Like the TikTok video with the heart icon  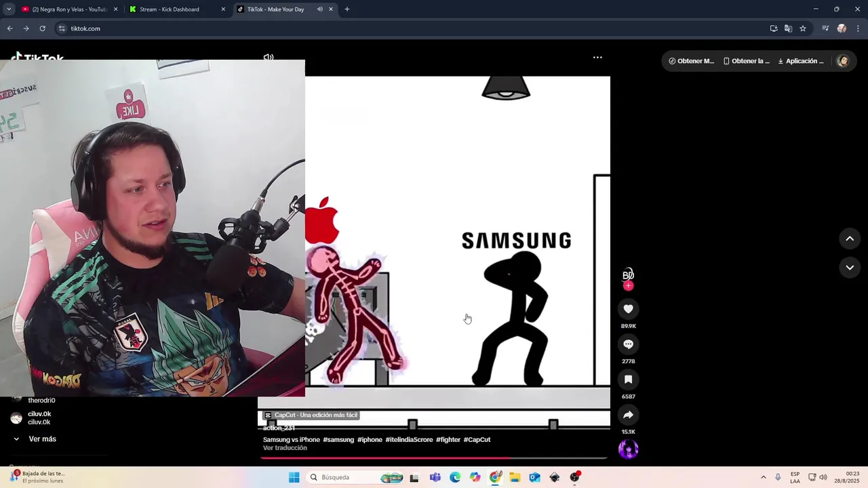coord(628,309)
